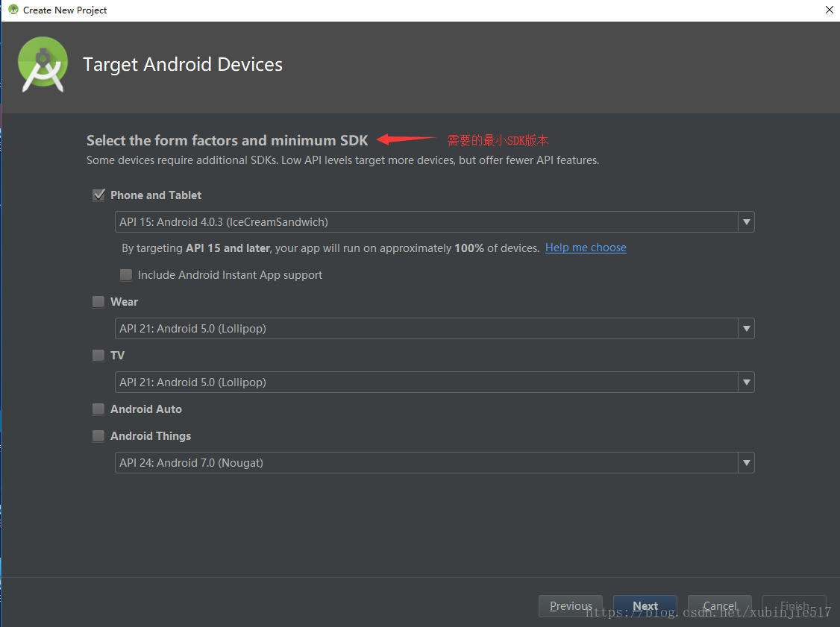Click the API 15: Android 4.0.3 combo box
The image size is (840, 627).
pyautogui.click(x=434, y=221)
